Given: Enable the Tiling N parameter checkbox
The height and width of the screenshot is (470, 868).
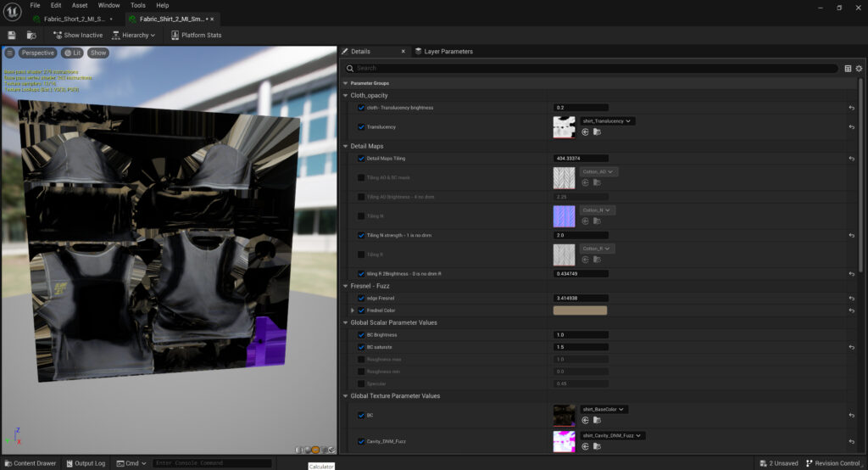Looking at the screenshot, I should point(362,216).
